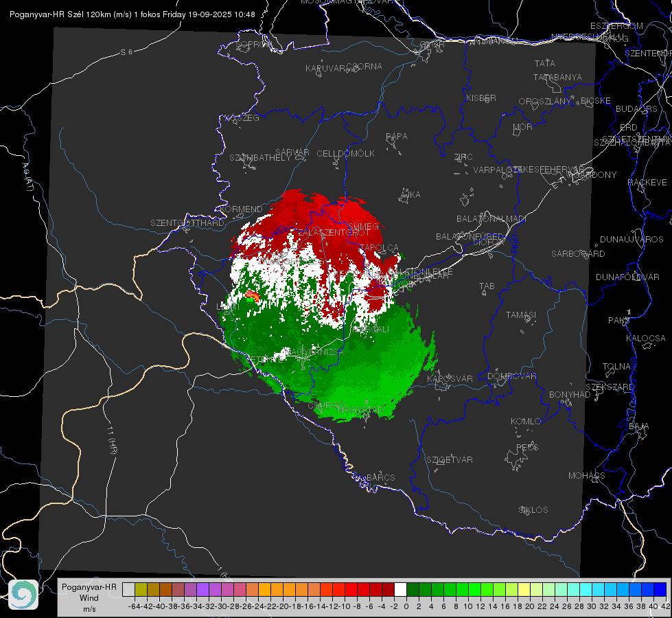Click the CELLDÖMÖLK city label
Viewport: 672px width, 618px height.
coord(346,154)
